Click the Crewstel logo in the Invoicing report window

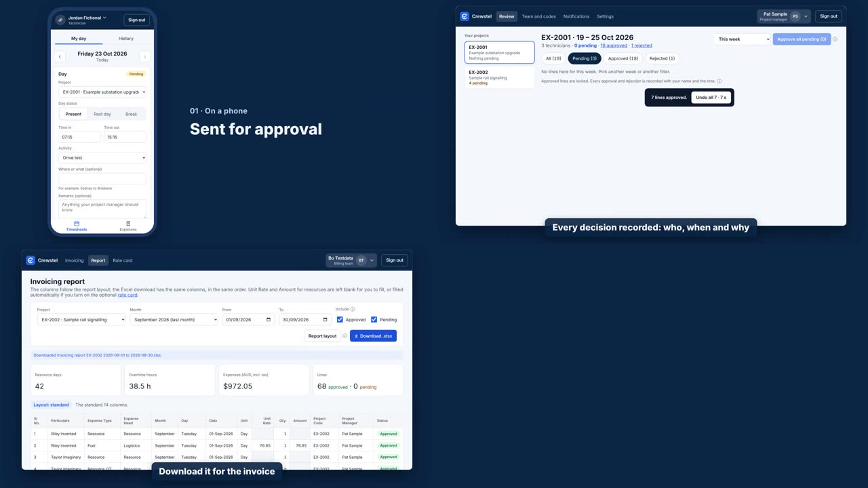coord(31,260)
